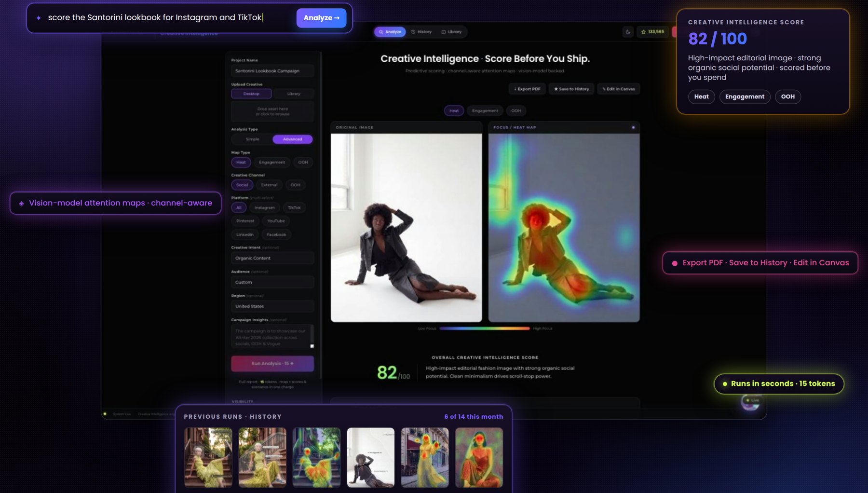Open the Audience dropdown showing Custom
The width and height of the screenshot is (868, 493).
tap(272, 282)
